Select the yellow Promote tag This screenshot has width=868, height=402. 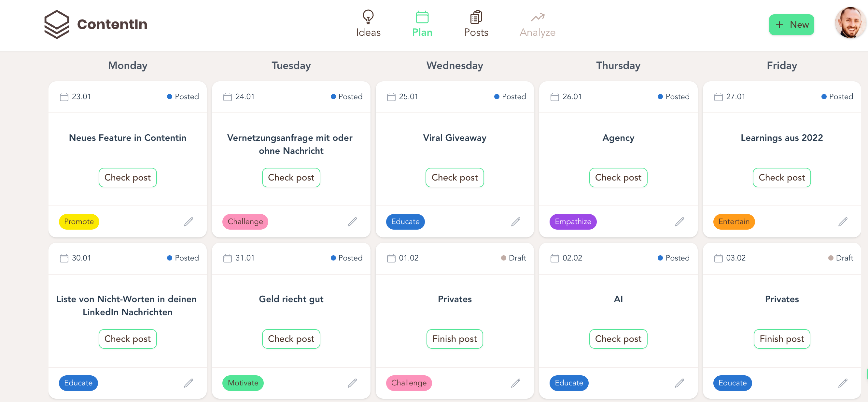click(x=79, y=221)
